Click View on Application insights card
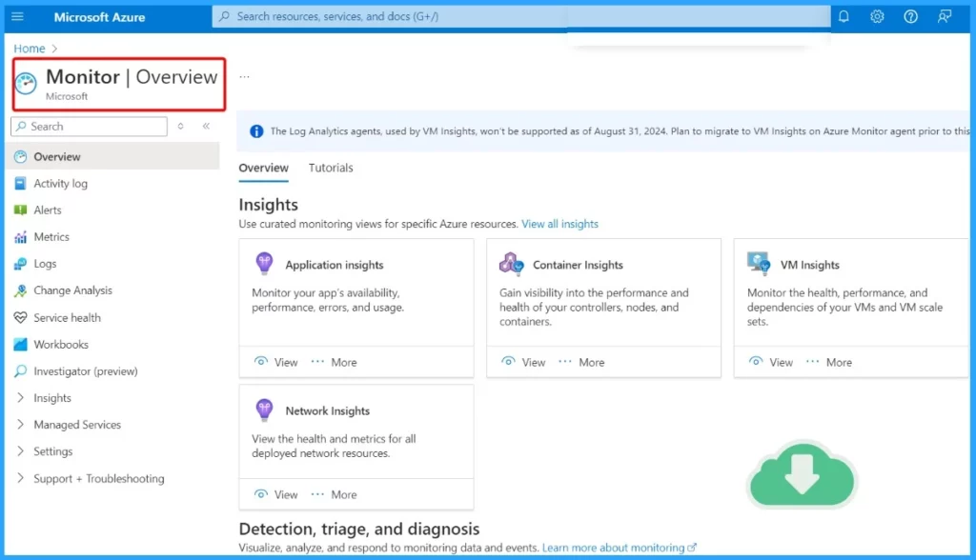Viewport: 976px width, 560px height. click(276, 362)
